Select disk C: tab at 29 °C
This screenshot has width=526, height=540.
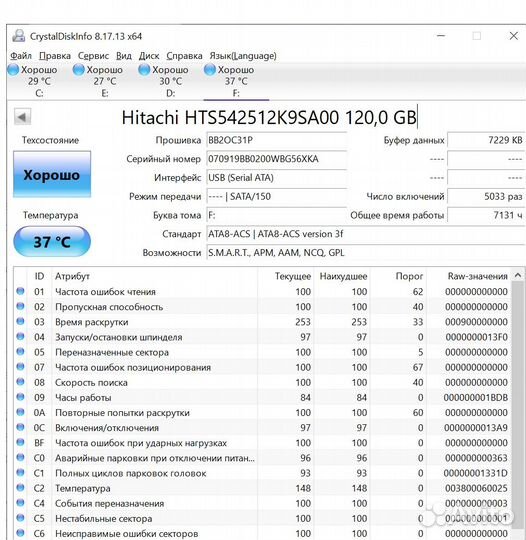39,81
